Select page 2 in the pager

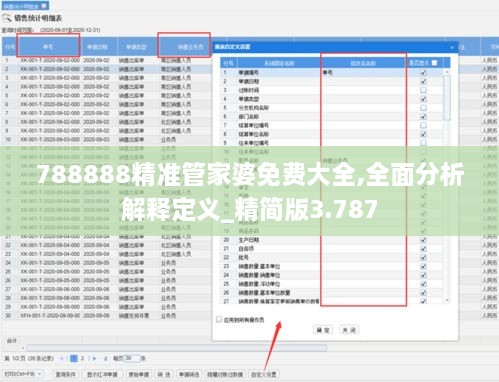pos(82,359)
